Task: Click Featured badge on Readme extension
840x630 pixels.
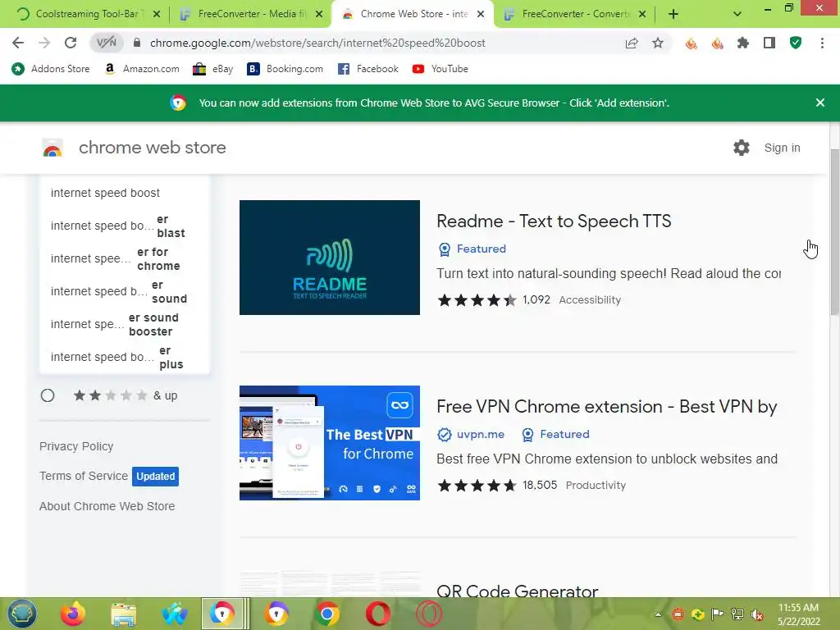Action: (x=472, y=249)
